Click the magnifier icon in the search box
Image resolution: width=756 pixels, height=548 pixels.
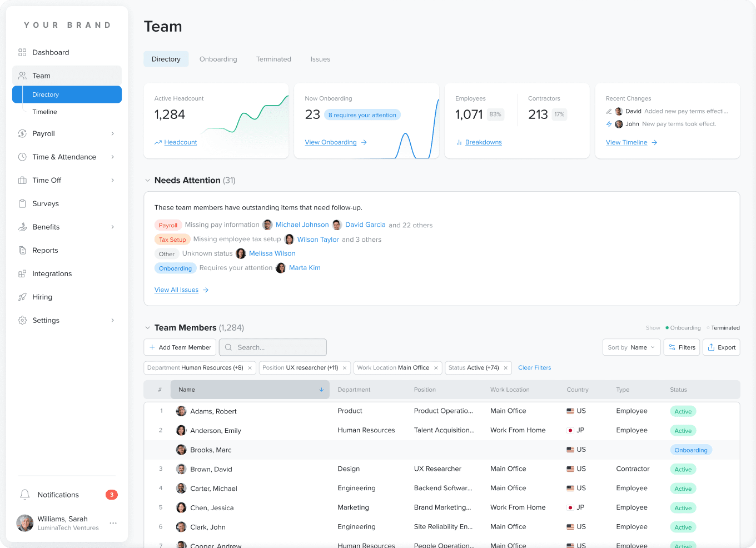(x=228, y=347)
